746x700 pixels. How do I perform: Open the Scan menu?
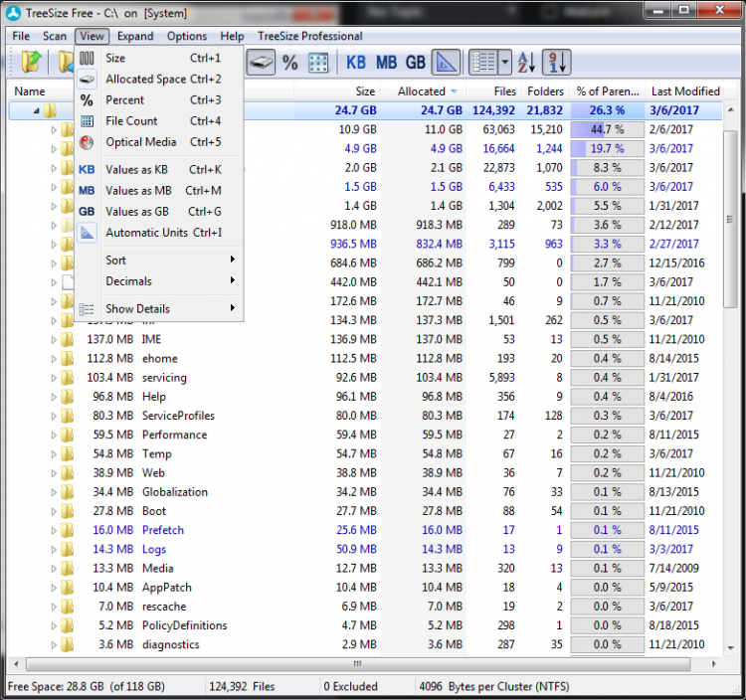coord(55,36)
